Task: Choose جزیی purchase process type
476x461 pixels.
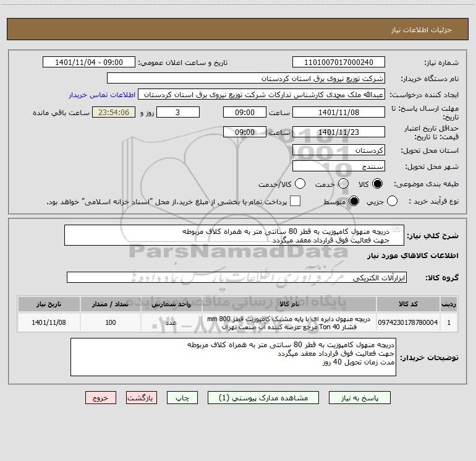Action: click(x=392, y=201)
